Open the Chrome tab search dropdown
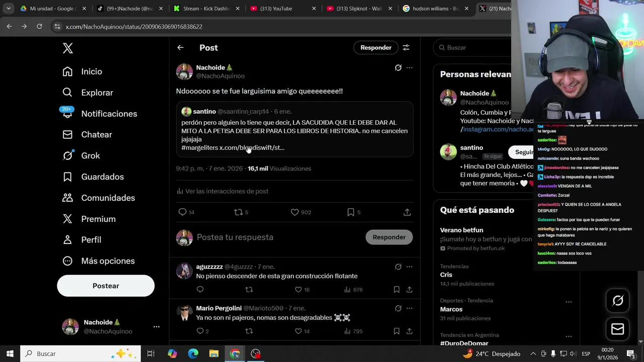The image size is (644, 362). click(8, 9)
